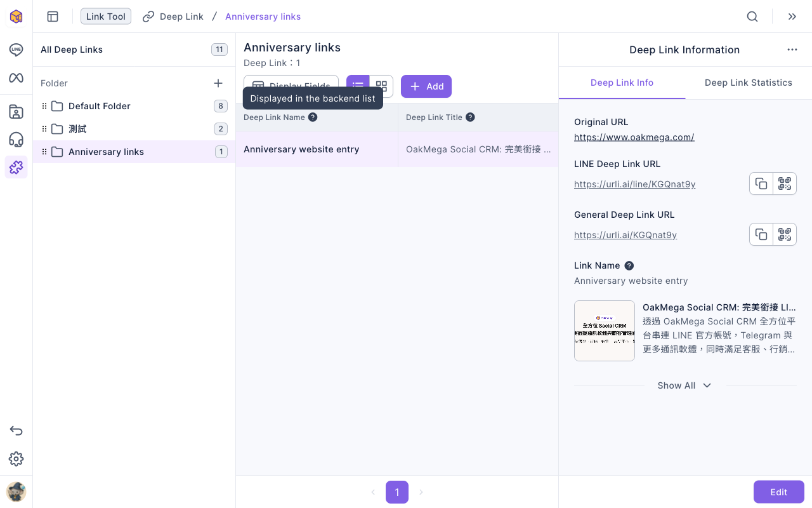812x508 pixels.
Task: Open the 測試 folder
Action: [x=134, y=129]
